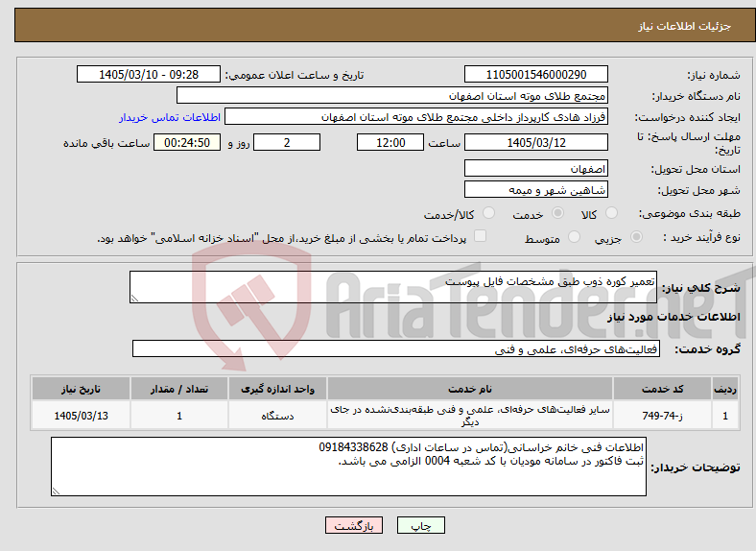This screenshot has height=551, width=756.
Task: Click the ایجاد کننده درخواست field
Action: (x=416, y=117)
